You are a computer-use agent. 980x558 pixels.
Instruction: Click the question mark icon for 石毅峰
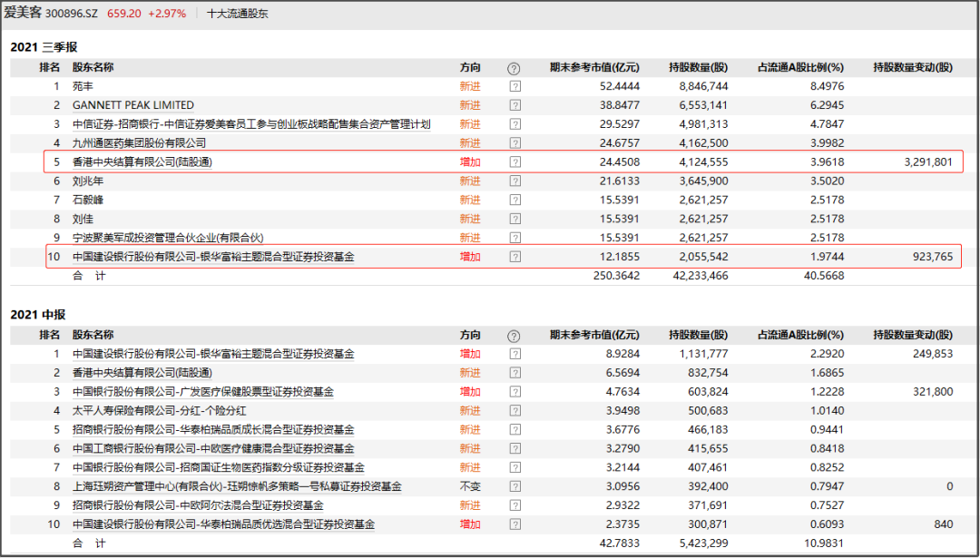(x=515, y=200)
